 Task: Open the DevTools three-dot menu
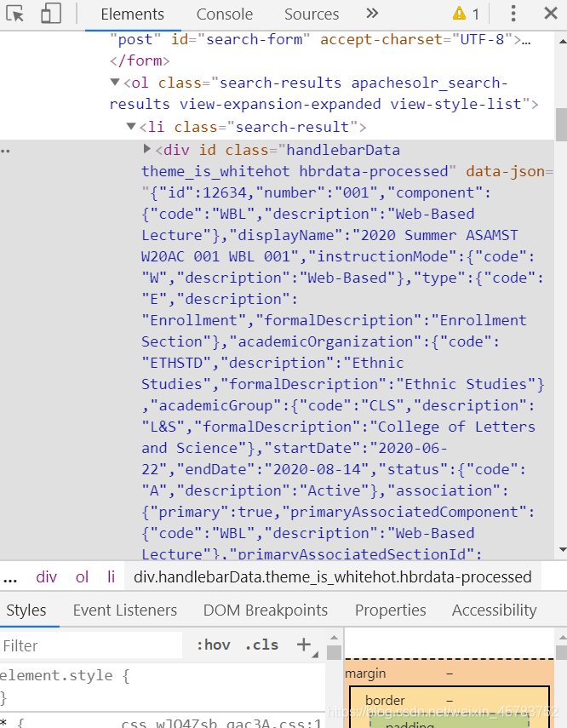point(513,14)
